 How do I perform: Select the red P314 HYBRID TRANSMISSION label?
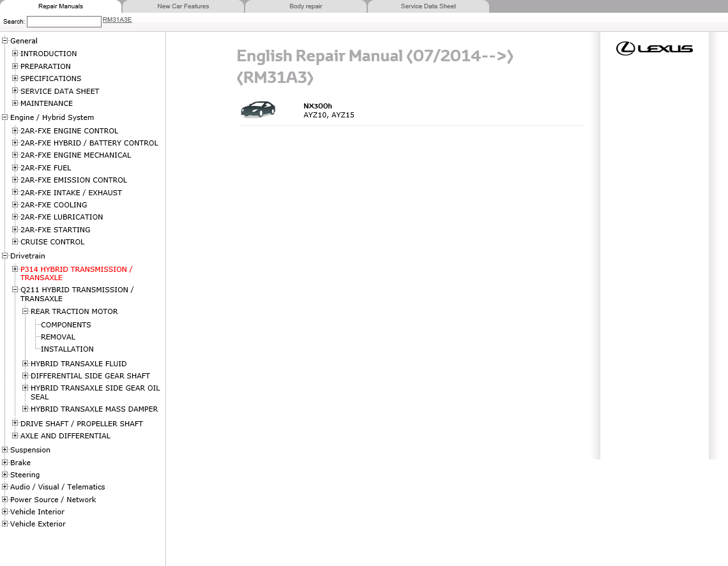point(76,273)
